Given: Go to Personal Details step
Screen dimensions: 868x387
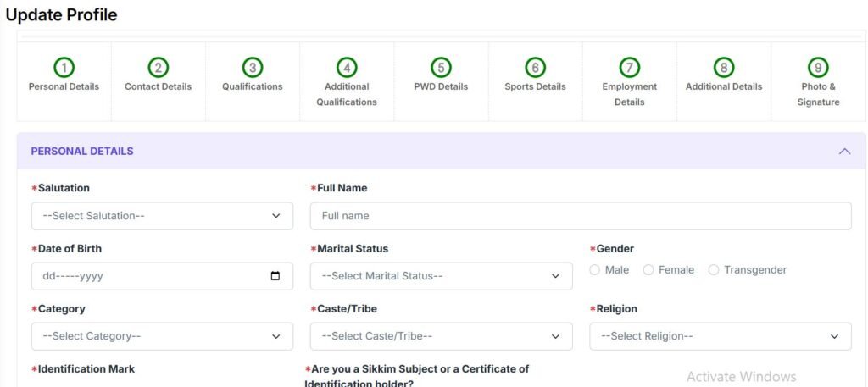Looking at the screenshot, I should [x=64, y=86].
